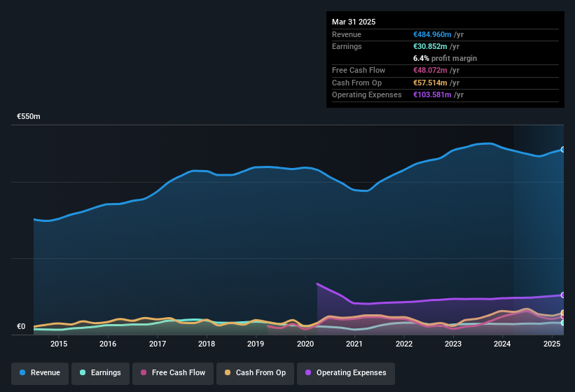Image resolution: width=575 pixels, height=392 pixels.
Task: Toggle the Earnings legend button
Action: (x=100, y=373)
